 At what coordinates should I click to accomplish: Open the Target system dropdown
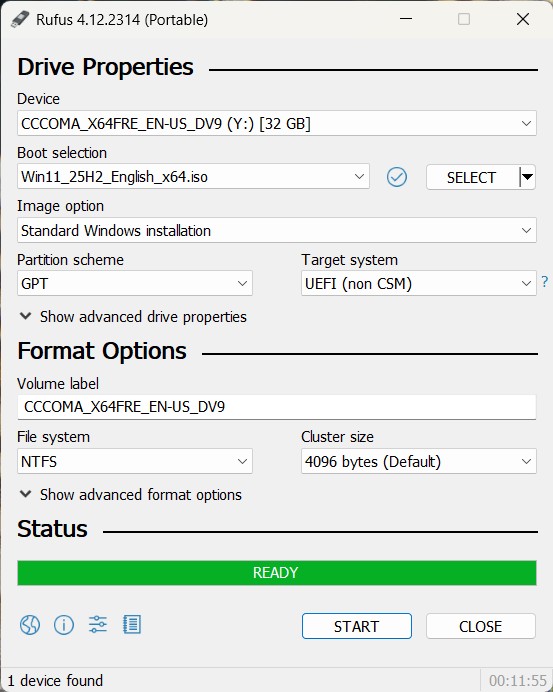click(x=419, y=283)
